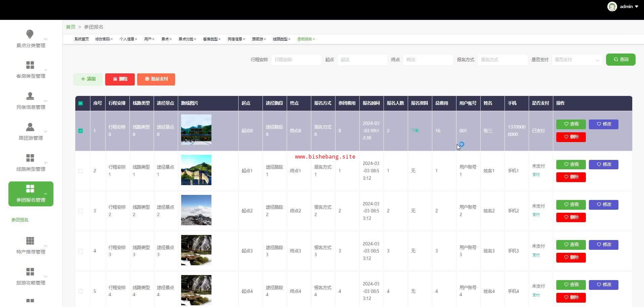Screen dimensions: 644x307
Task: Click the person icon for 民宿信息管理
Action: (x=30, y=96)
